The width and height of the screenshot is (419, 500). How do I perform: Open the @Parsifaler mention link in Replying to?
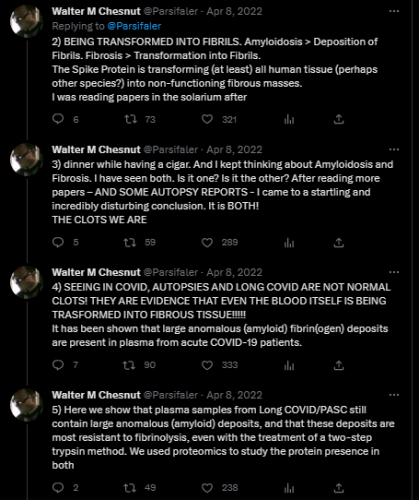tap(134, 26)
